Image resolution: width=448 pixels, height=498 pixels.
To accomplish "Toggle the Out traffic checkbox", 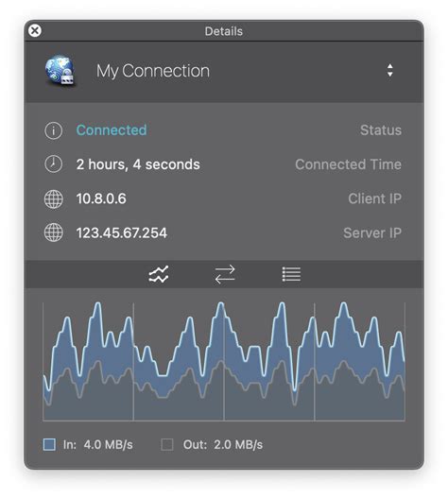I will pyautogui.click(x=167, y=445).
